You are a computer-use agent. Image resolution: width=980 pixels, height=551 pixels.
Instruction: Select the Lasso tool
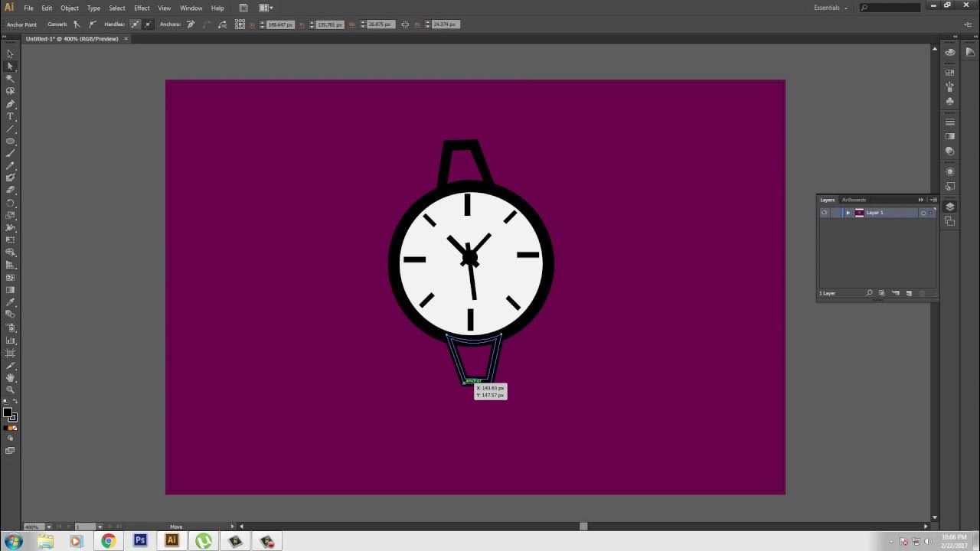[10, 91]
